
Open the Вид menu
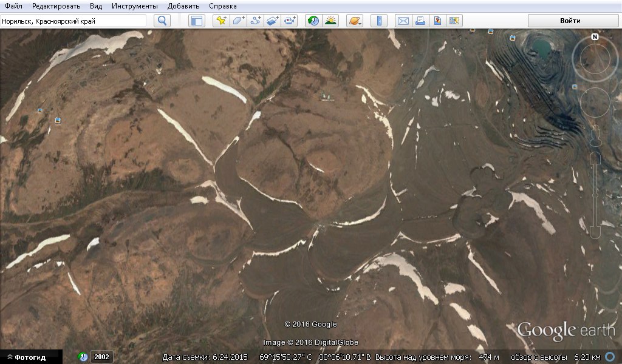click(x=95, y=6)
